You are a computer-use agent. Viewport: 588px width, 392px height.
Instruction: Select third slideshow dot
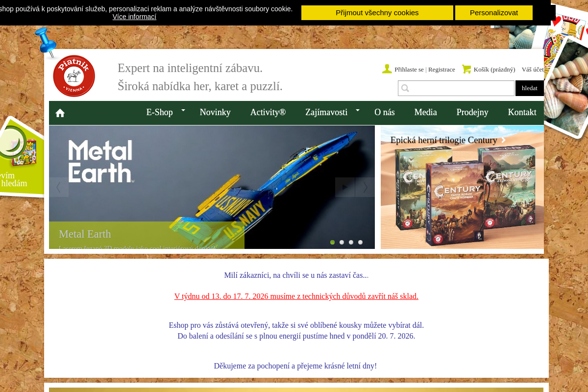tap(351, 242)
